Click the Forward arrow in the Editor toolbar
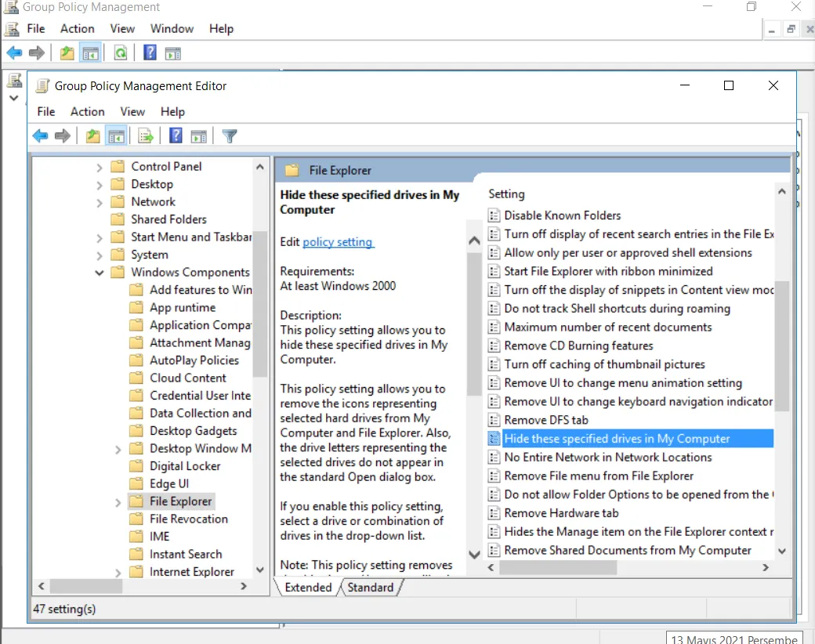 point(63,136)
